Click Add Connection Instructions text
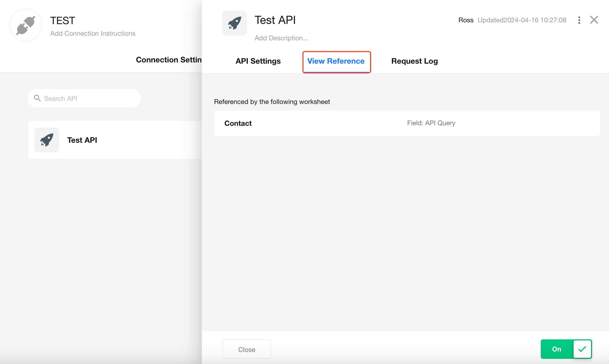 click(x=93, y=33)
